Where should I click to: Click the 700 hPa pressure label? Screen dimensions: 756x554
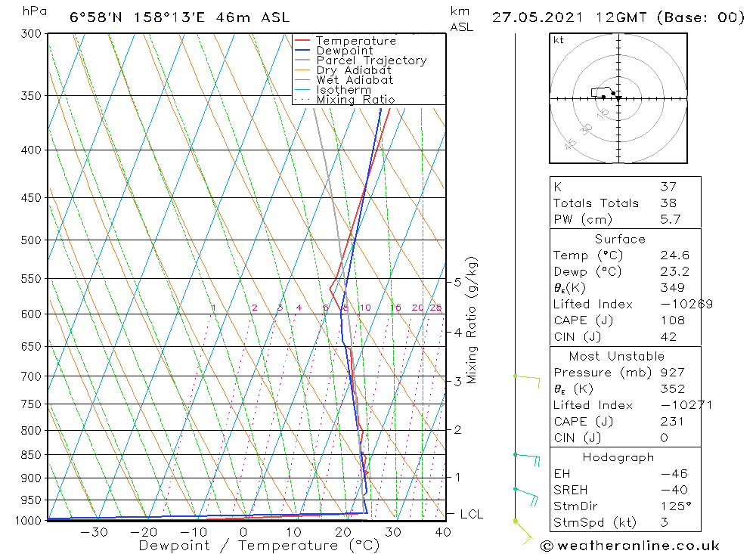[31, 376]
